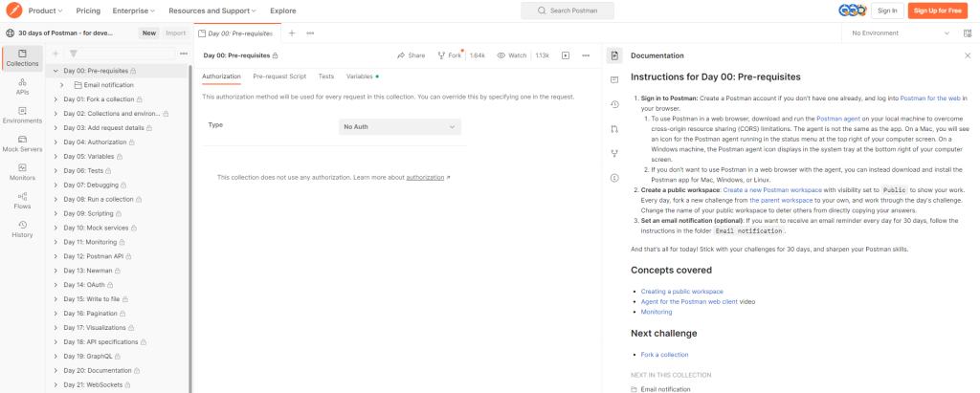Switch to the Tests tab

(x=326, y=76)
